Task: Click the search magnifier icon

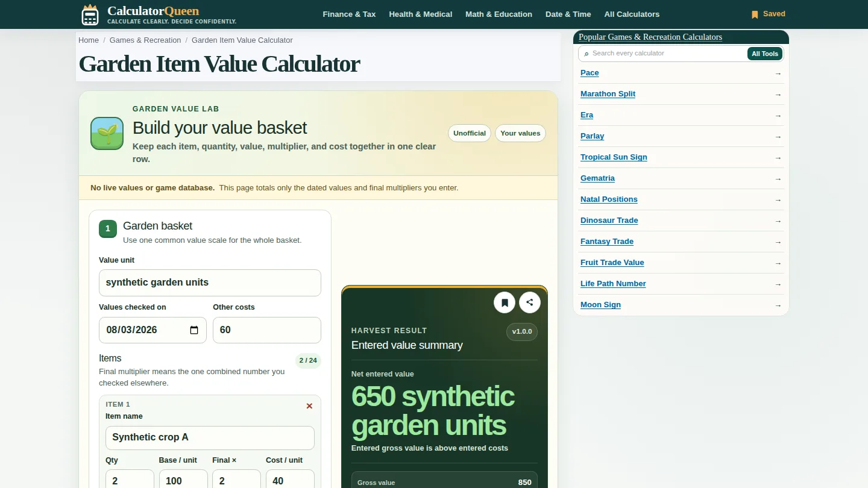Action: (x=587, y=54)
